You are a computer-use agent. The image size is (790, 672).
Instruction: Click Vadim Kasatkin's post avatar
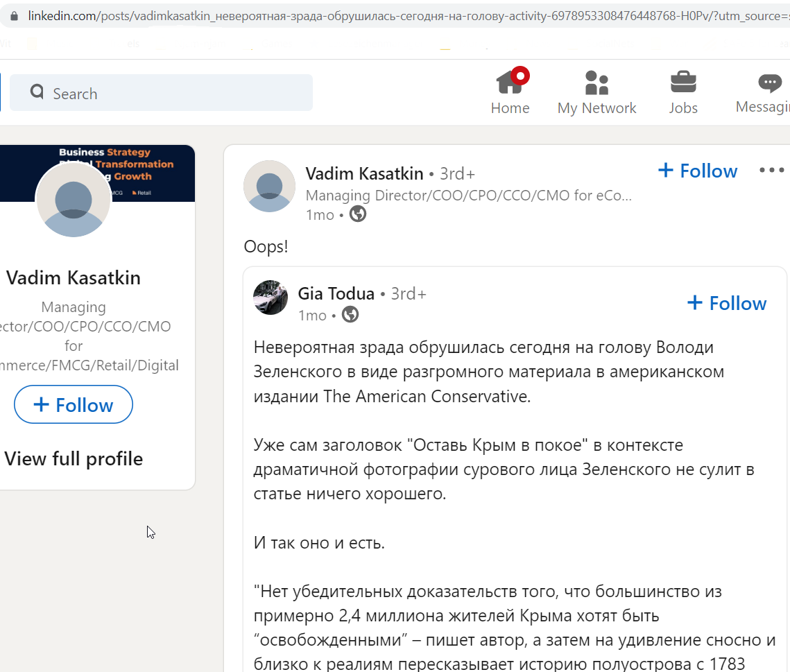pyautogui.click(x=270, y=187)
